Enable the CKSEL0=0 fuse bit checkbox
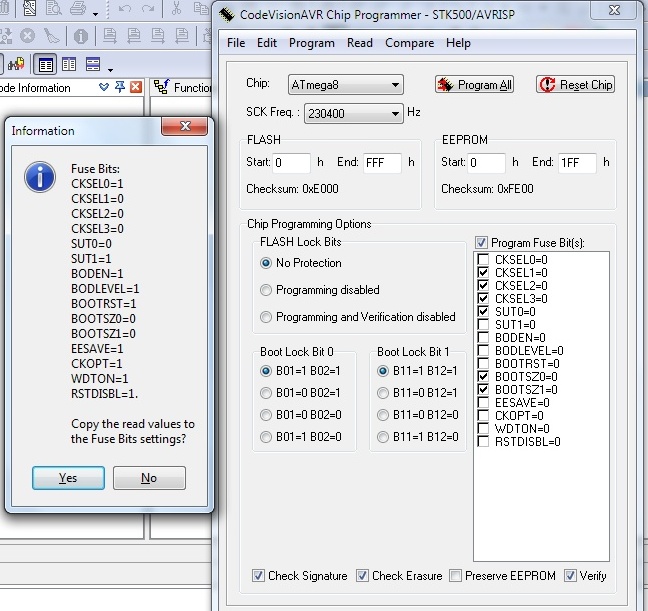The width and height of the screenshot is (648, 611). coord(484,259)
